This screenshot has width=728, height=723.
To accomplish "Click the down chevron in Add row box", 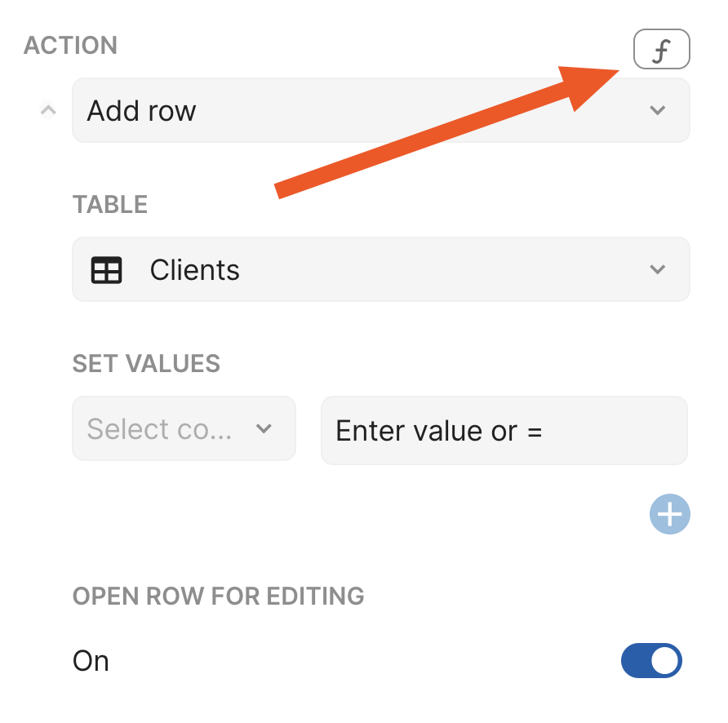I will point(658,110).
